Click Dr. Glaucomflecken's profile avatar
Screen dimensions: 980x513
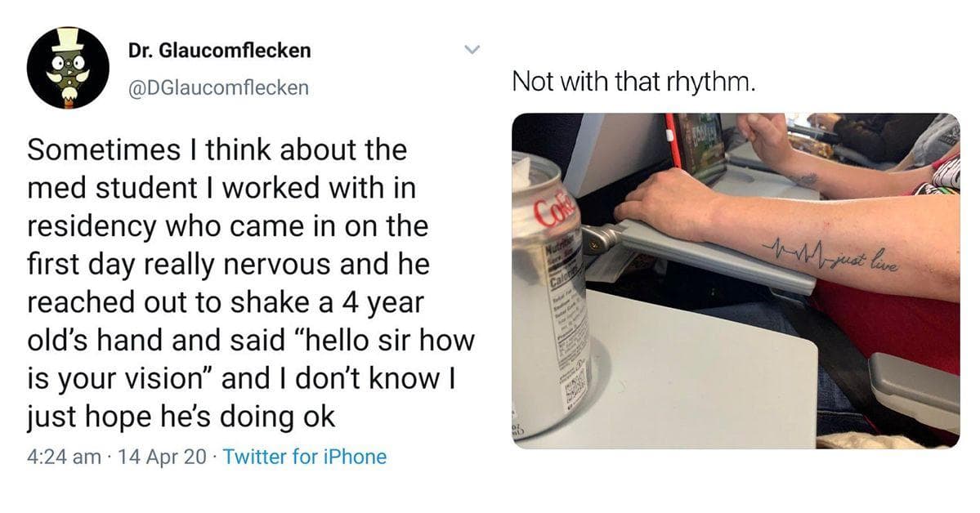(68, 69)
